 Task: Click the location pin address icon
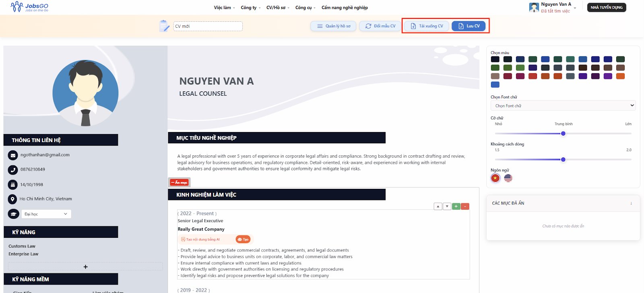coord(12,199)
